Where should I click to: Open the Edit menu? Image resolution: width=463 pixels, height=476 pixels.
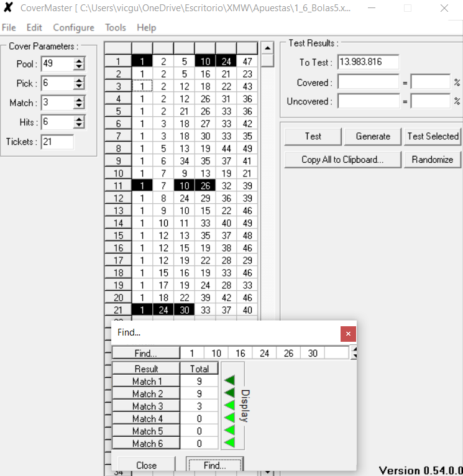click(34, 27)
